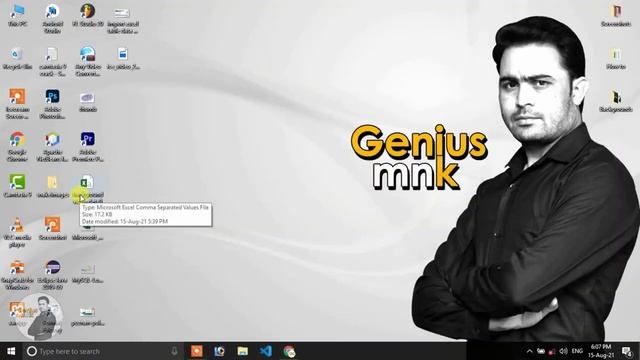
Task: Select the Apache NetBeans desktop shortcut
Action: [x=53, y=147]
